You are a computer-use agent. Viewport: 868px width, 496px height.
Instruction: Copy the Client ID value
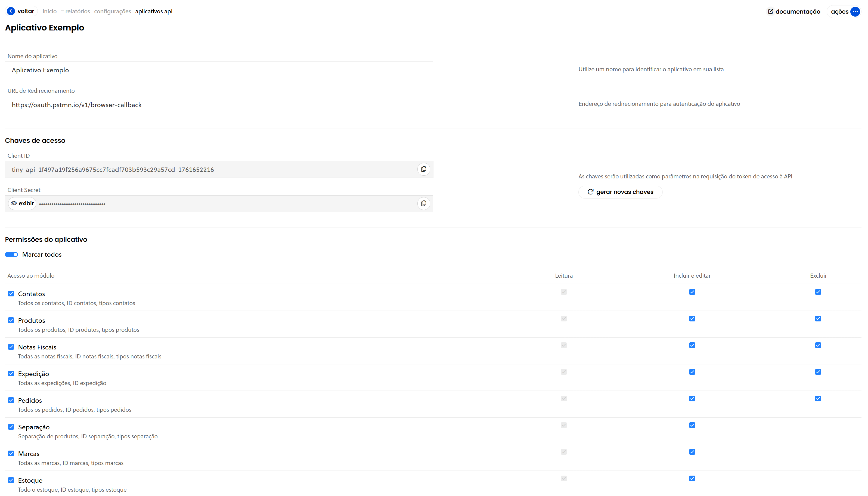[423, 169]
